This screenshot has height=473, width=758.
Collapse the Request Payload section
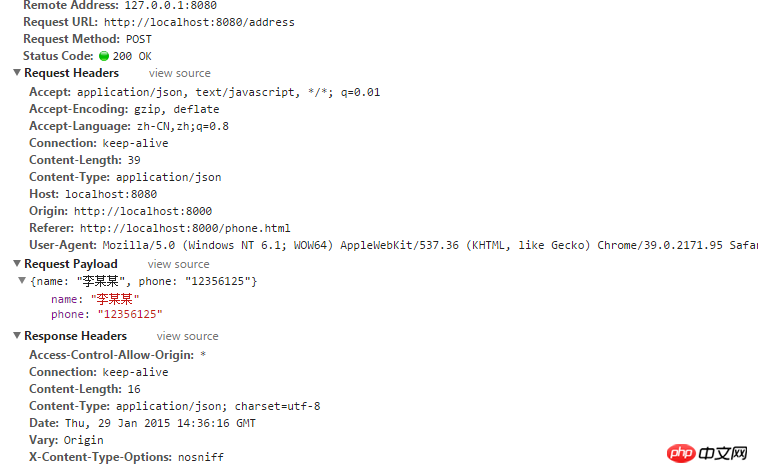click(x=17, y=264)
